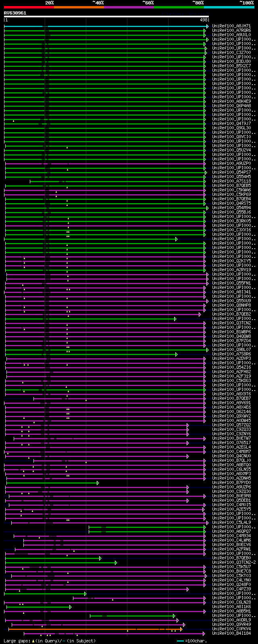Select hit label UniRef100_A7S8R6
The image size is (258, 644).
tap(231, 354)
